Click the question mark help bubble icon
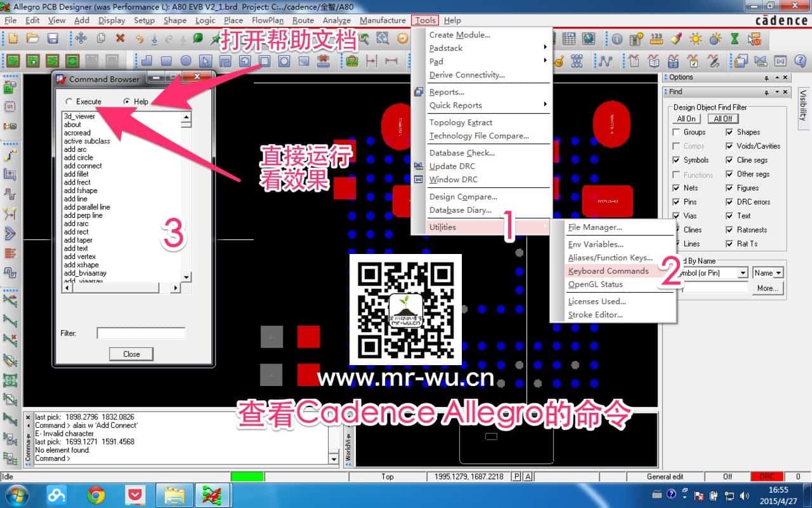812x508 pixels. (x=799, y=61)
